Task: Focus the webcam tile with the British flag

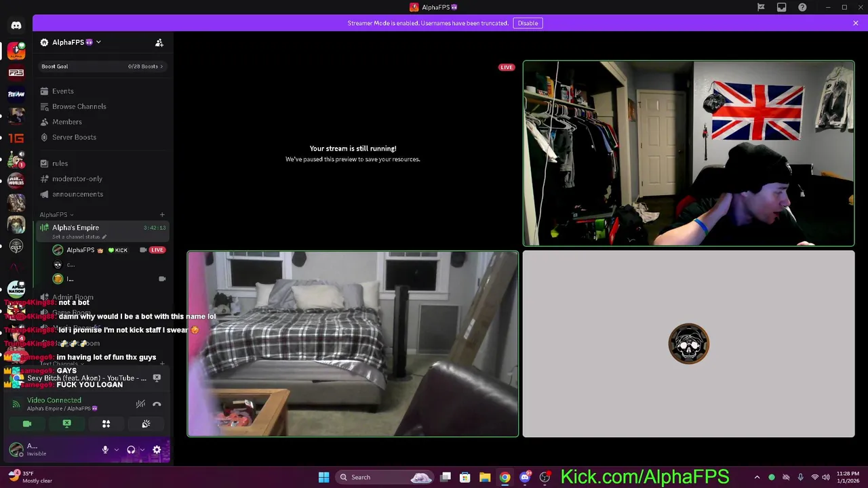Action: pos(689,153)
